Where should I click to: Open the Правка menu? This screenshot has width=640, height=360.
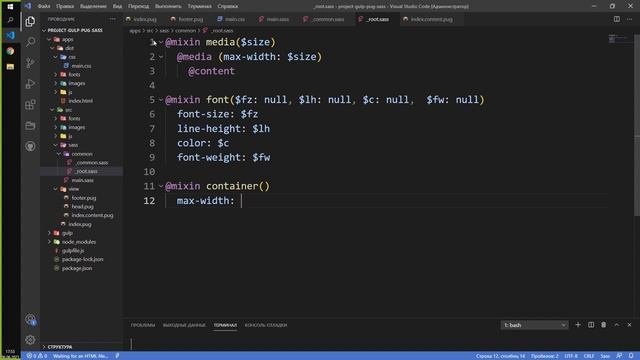tap(65, 6)
